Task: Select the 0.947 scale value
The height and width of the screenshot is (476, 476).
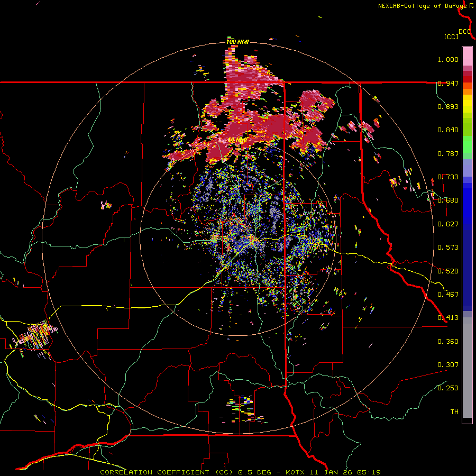Action: pos(448,83)
